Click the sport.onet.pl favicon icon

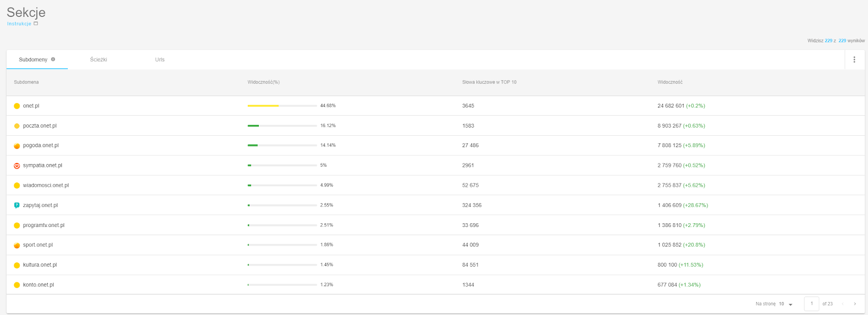click(x=17, y=245)
